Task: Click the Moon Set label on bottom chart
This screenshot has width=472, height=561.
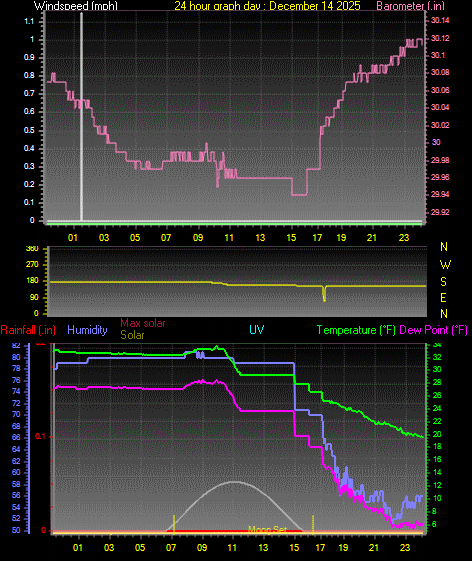Action: (267, 530)
